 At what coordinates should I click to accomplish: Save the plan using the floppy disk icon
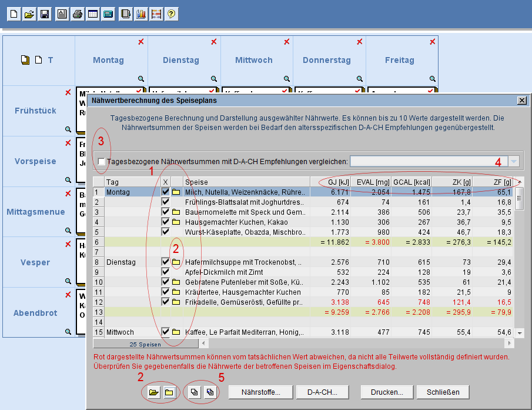44,14
